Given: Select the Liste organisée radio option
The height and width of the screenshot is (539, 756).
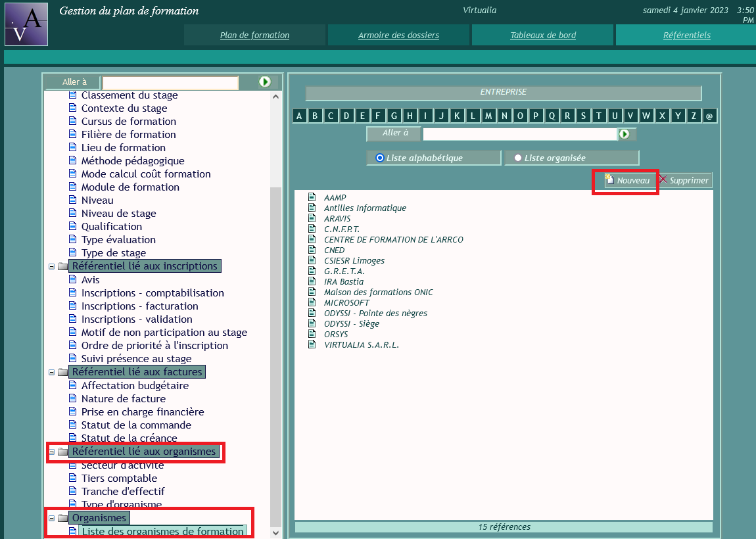Looking at the screenshot, I should coord(518,158).
